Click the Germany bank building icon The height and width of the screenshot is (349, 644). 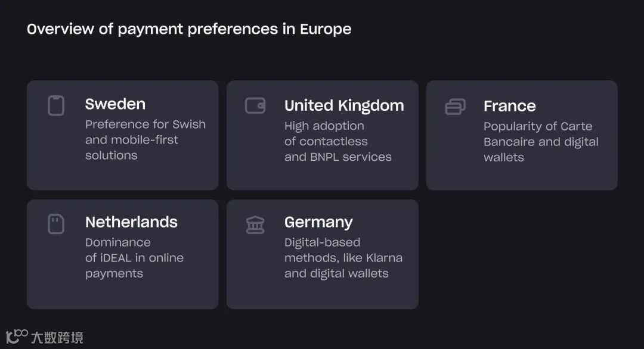pyautogui.click(x=255, y=225)
